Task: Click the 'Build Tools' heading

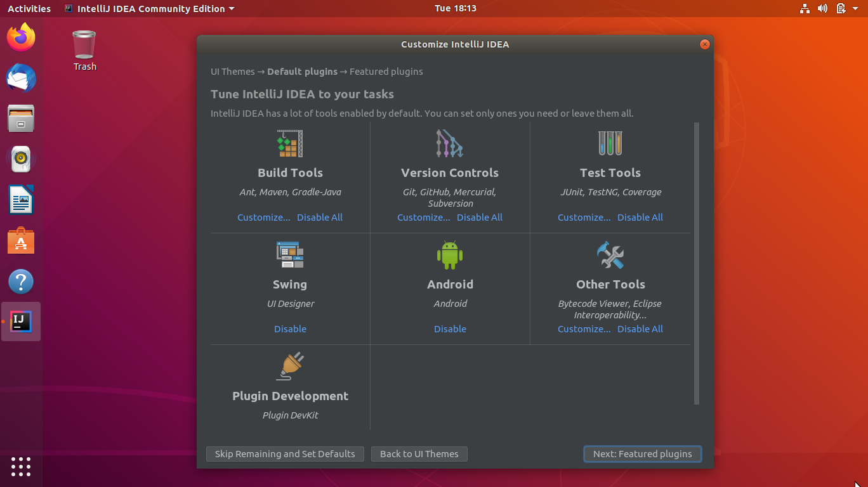Action: tap(290, 172)
